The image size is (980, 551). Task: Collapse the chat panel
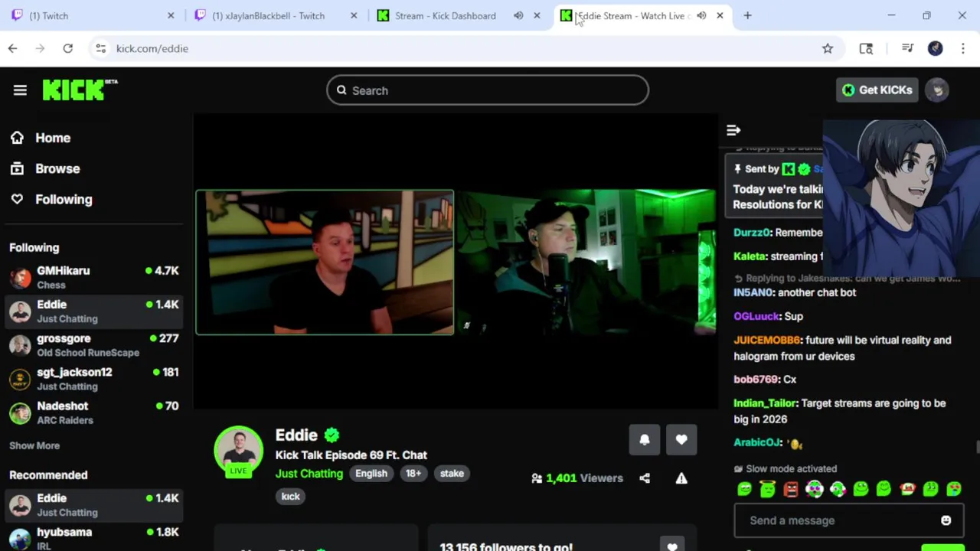click(733, 130)
